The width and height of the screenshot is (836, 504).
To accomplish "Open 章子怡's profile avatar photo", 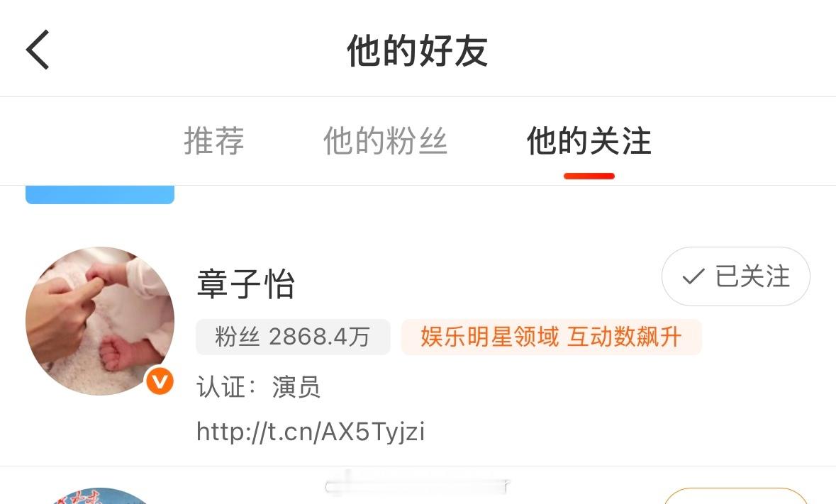I will point(100,320).
